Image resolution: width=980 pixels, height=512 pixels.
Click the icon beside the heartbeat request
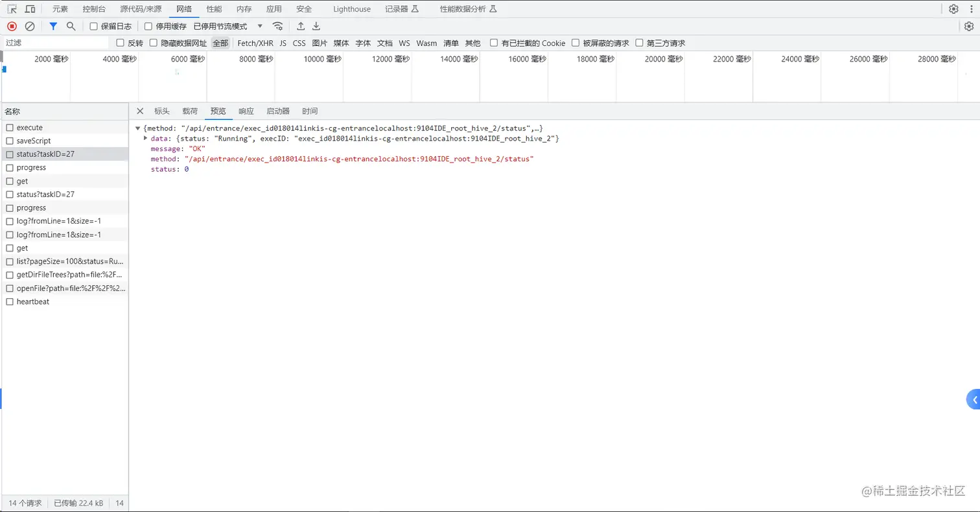pyautogui.click(x=10, y=301)
